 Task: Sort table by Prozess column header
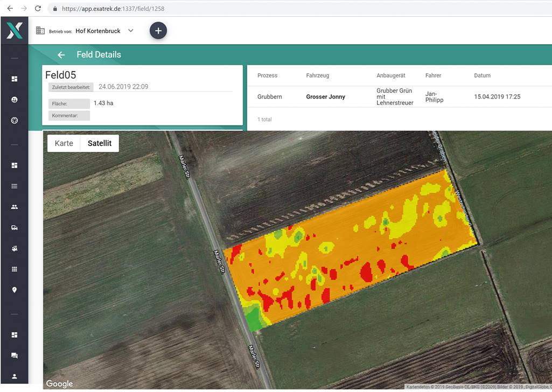click(x=267, y=75)
